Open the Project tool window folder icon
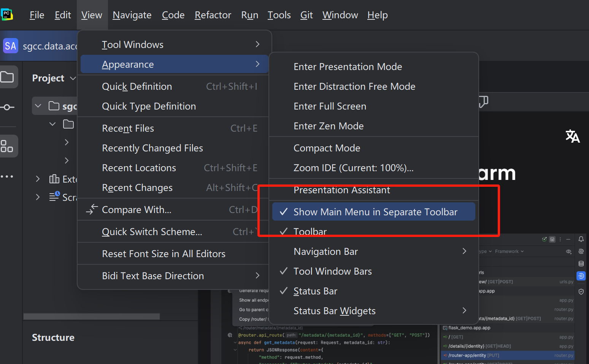This screenshot has width=589, height=364. coord(7,78)
